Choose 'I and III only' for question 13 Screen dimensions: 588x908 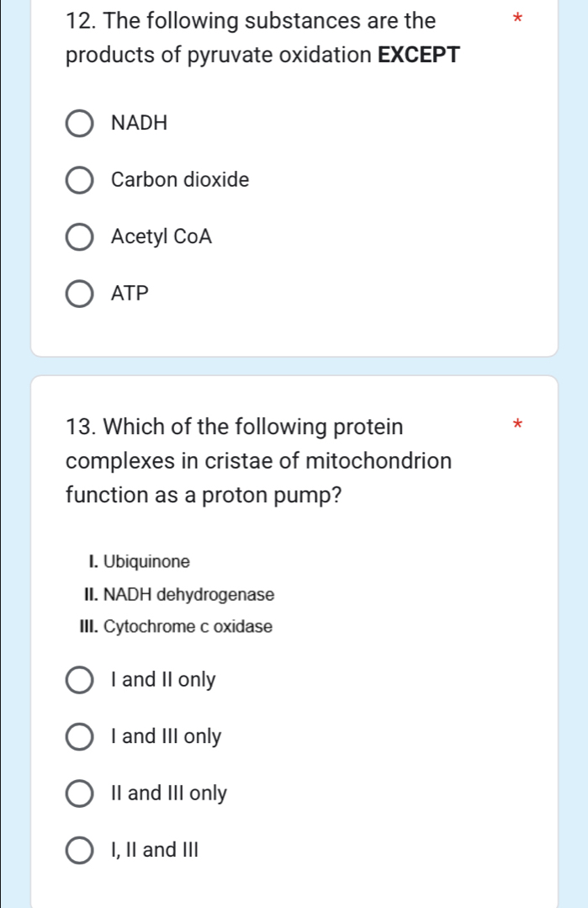pyautogui.click(x=79, y=737)
